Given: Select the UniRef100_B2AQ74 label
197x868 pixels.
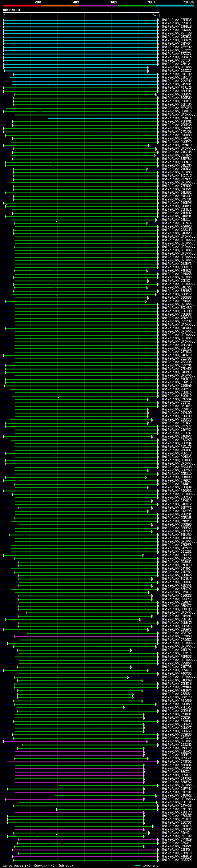Looking at the screenshot, I should 177,603.
